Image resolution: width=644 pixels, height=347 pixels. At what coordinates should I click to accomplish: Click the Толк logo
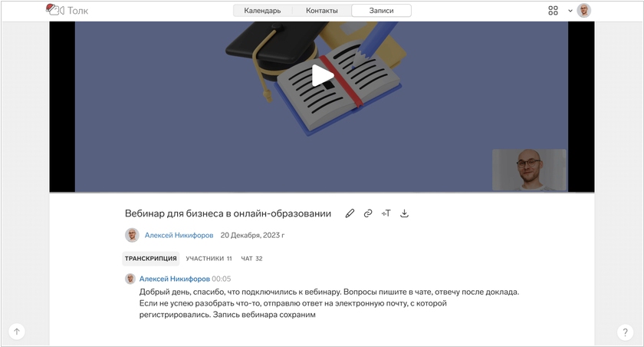67,10
